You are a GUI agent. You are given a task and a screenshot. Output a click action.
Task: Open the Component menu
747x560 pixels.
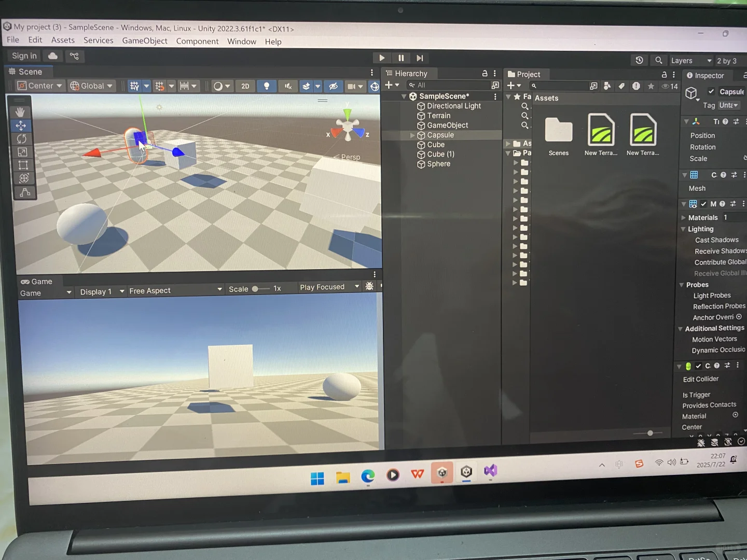coord(197,41)
